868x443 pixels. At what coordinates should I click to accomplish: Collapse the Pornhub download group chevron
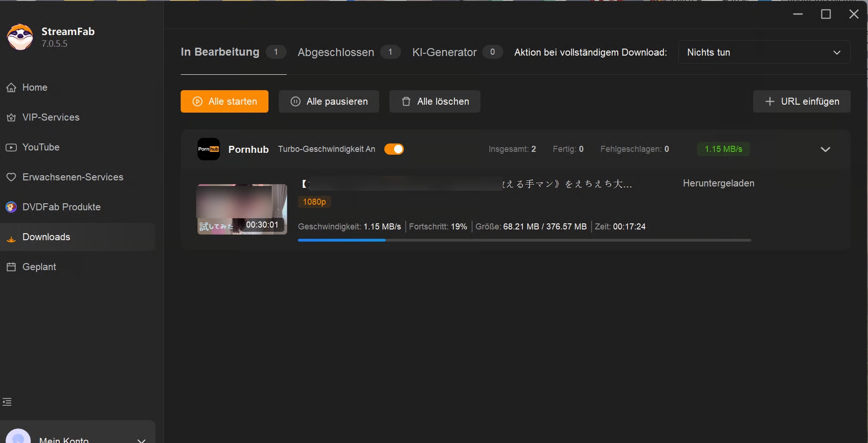(826, 149)
